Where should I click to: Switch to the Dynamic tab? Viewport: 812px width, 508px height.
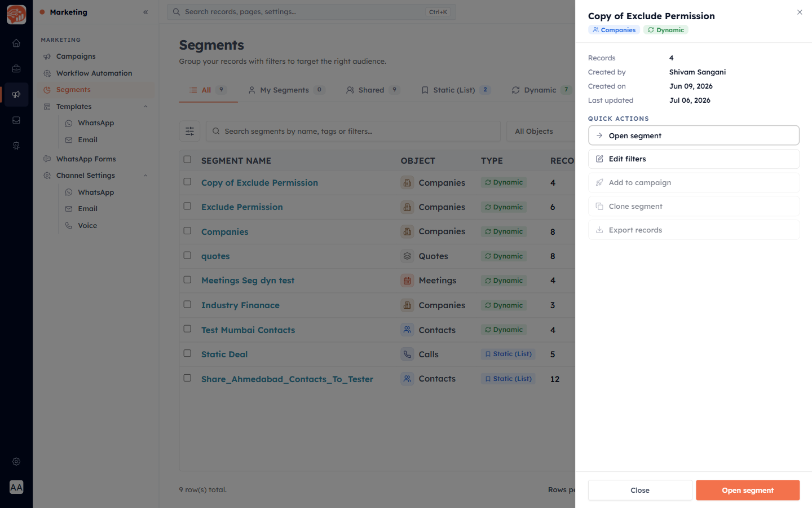tap(540, 90)
